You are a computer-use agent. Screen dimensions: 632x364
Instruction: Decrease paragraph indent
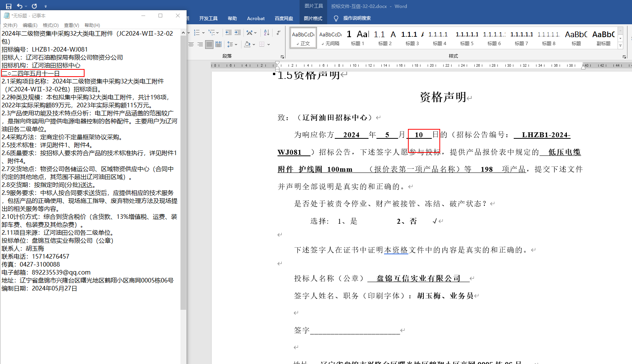(229, 33)
